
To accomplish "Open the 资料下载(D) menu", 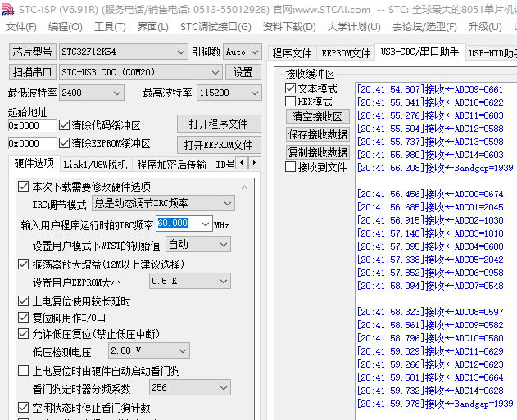I will coord(289,27).
